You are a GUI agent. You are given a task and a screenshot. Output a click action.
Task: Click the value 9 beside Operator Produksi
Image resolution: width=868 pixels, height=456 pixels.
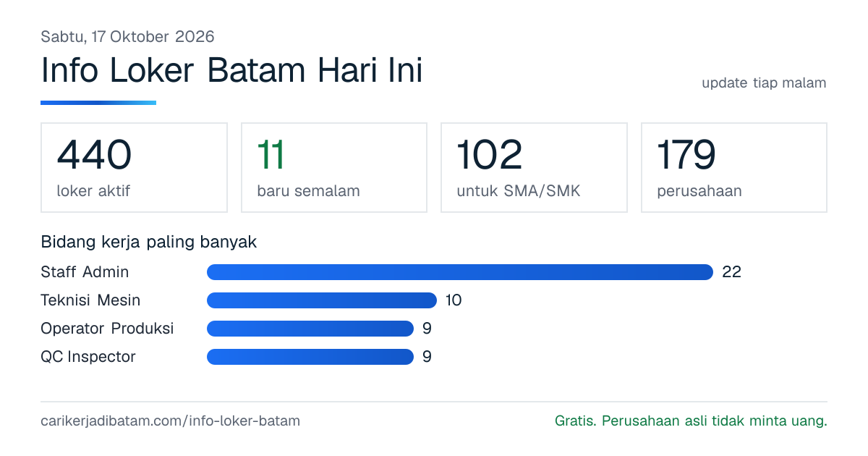427,329
